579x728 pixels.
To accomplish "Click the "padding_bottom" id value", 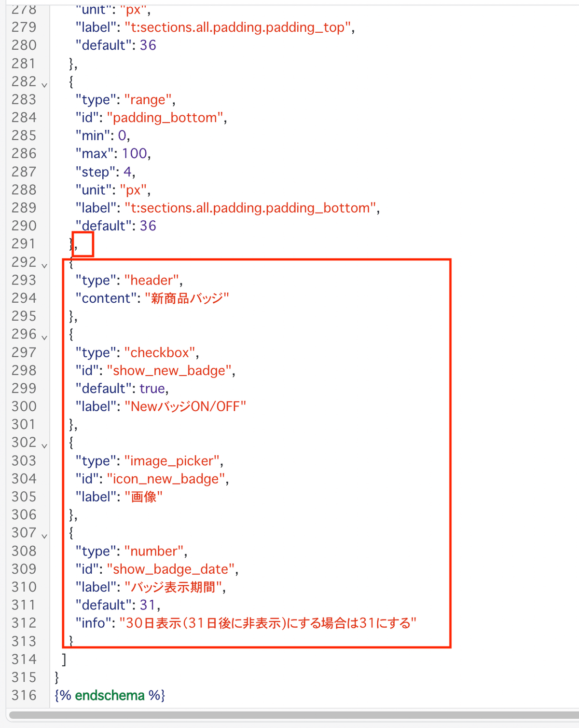I will click(x=165, y=118).
